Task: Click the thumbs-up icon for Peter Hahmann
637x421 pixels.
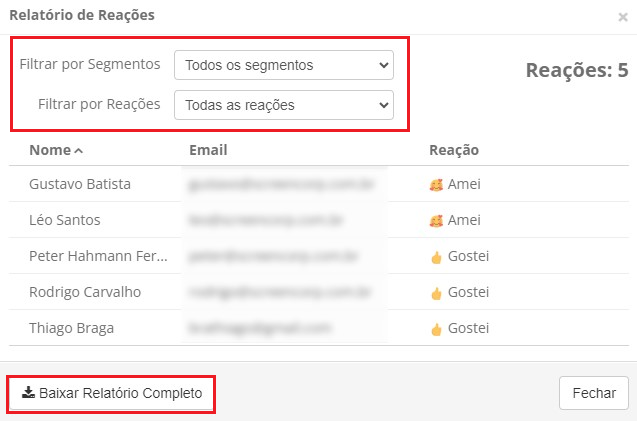Action: coord(437,257)
